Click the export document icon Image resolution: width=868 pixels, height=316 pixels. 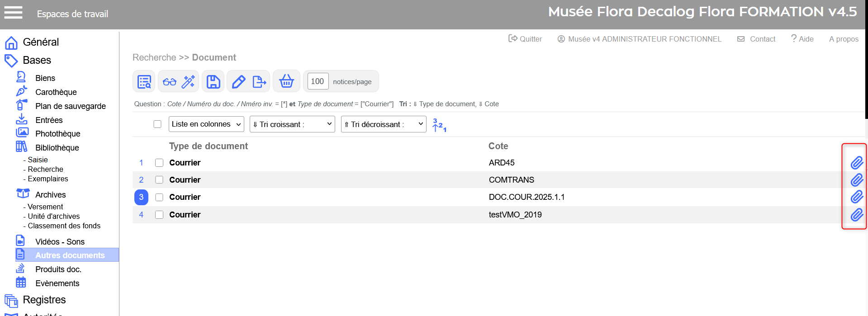259,82
